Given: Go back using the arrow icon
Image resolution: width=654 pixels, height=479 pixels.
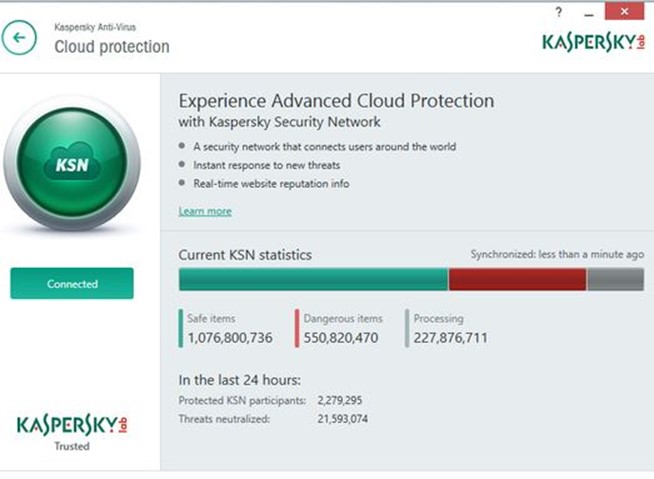Looking at the screenshot, I should click(x=19, y=38).
